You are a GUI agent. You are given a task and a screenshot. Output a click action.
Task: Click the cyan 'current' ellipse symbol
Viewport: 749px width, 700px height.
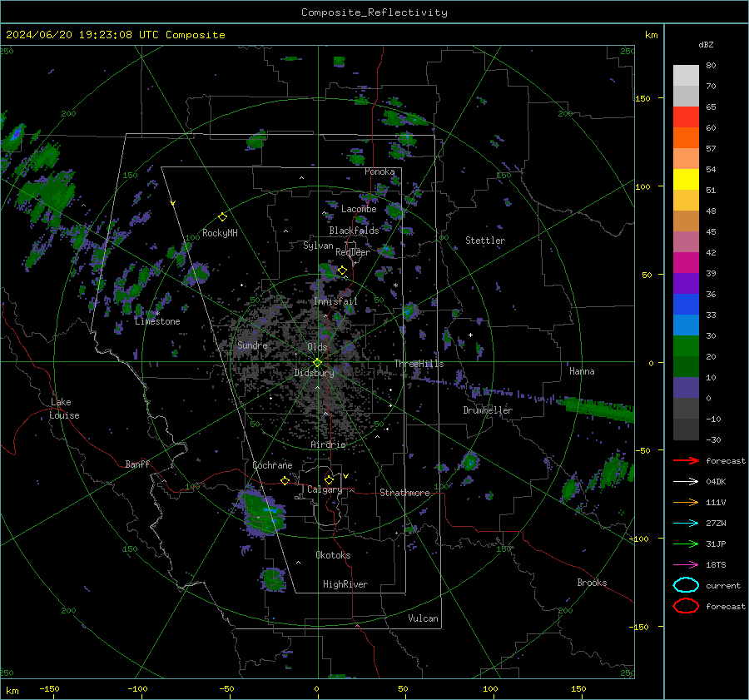click(x=686, y=585)
